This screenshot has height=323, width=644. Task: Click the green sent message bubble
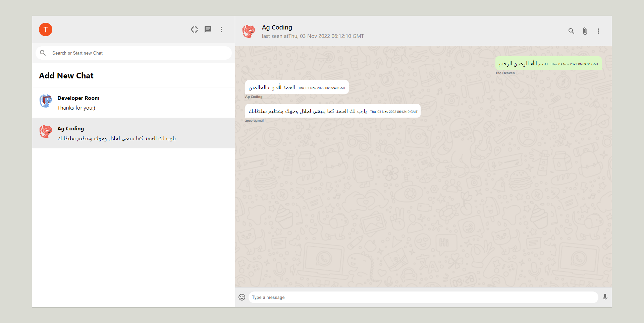[x=548, y=64]
